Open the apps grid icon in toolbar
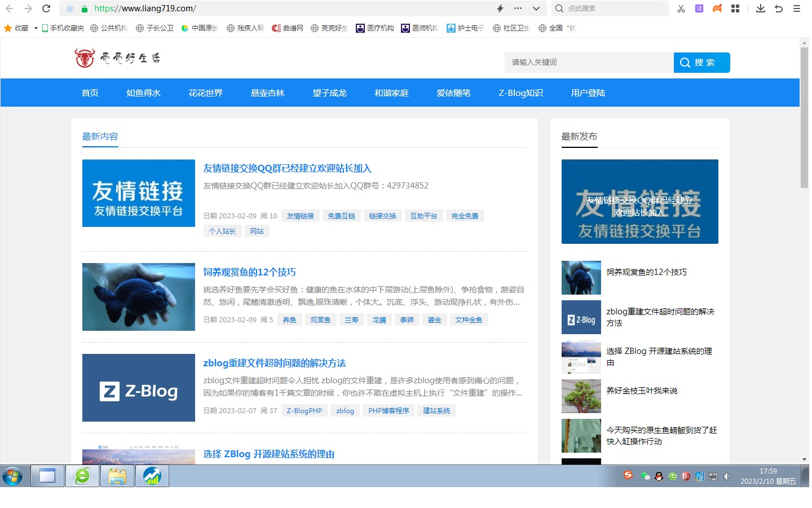The image size is (812, 508). click(735, 8)
